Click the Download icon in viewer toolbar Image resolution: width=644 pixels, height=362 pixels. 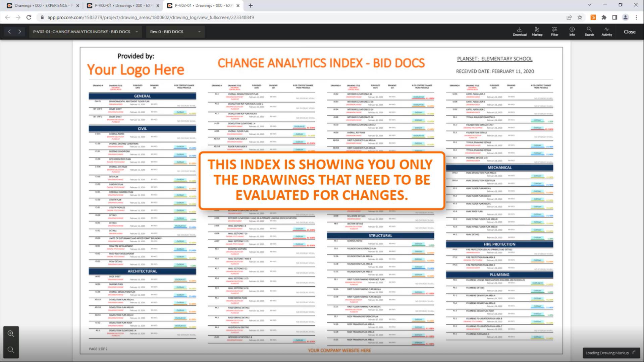coord(519,31)
